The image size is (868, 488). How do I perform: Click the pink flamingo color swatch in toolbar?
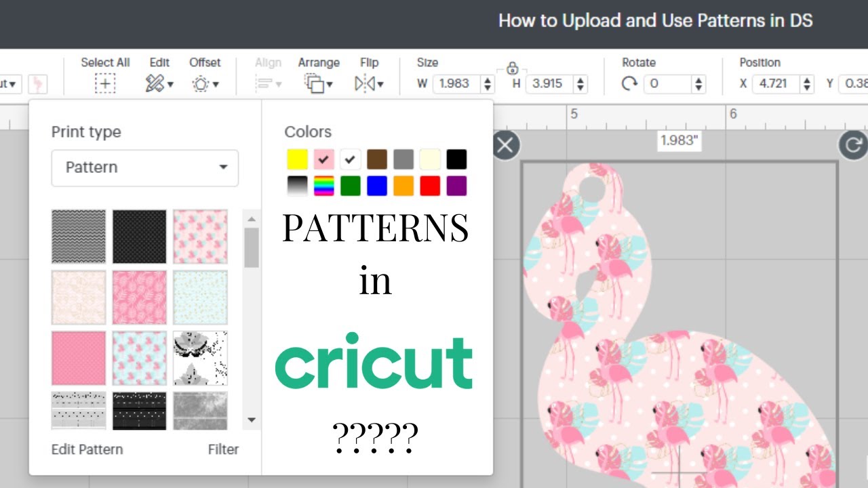(x=39, y=84)
